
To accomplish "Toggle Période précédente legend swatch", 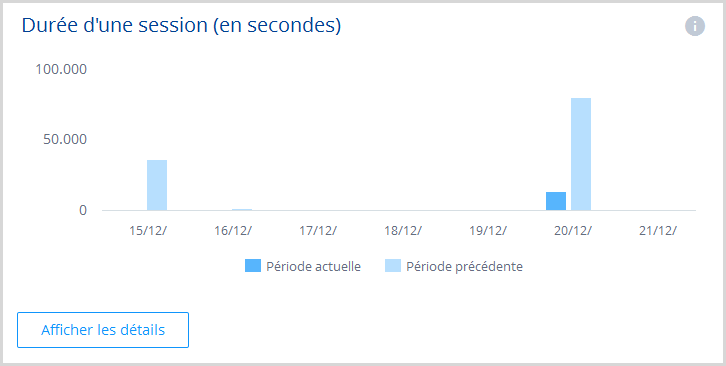I will (393, 266).
